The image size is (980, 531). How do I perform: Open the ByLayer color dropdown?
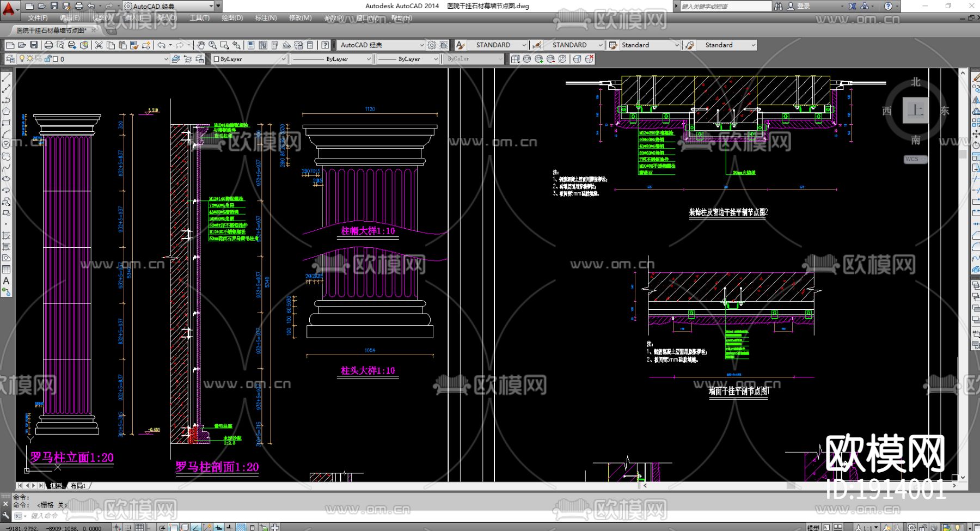[283, 59]
